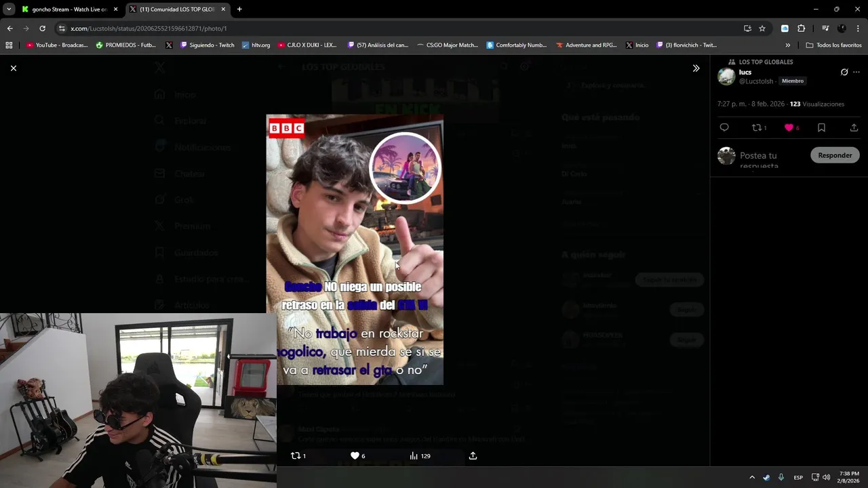
Task: Share using the icon below the photo
Action: coord(473,456)
